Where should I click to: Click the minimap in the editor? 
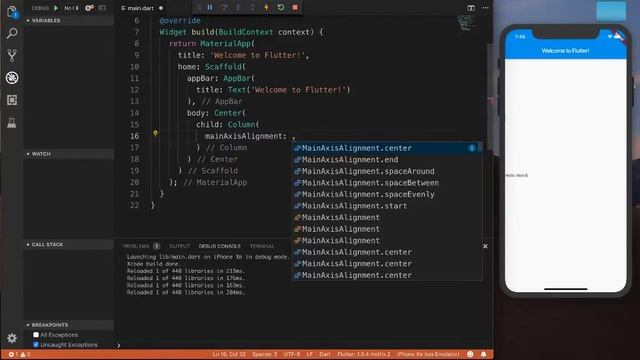pyautogui.click(x=465, y=22)
